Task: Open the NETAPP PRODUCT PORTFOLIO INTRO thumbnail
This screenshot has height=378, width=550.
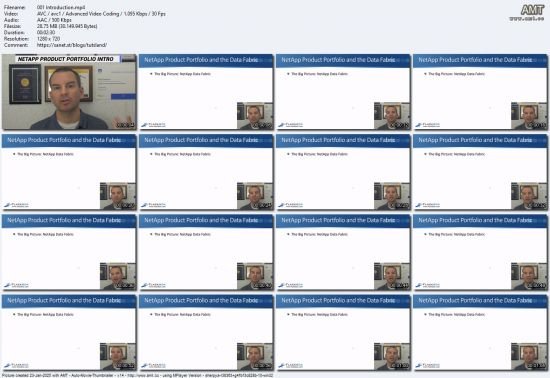Action: (x=69, y=92)
